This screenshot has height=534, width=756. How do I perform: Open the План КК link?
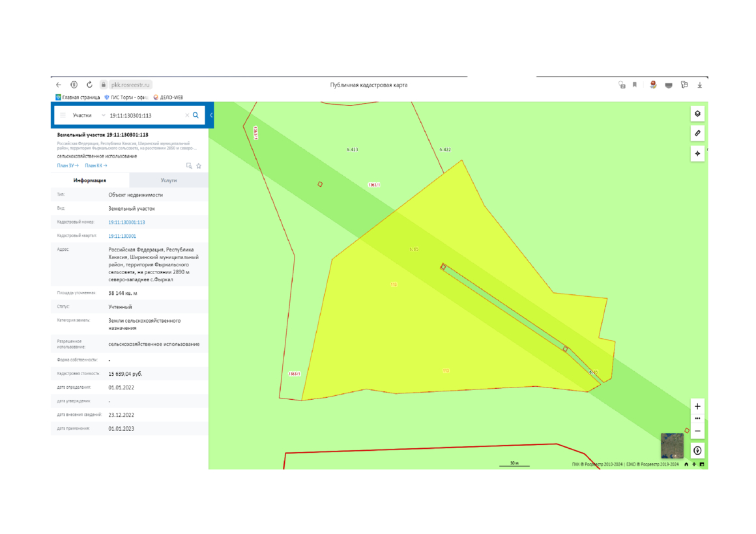[x=96, y=166]
